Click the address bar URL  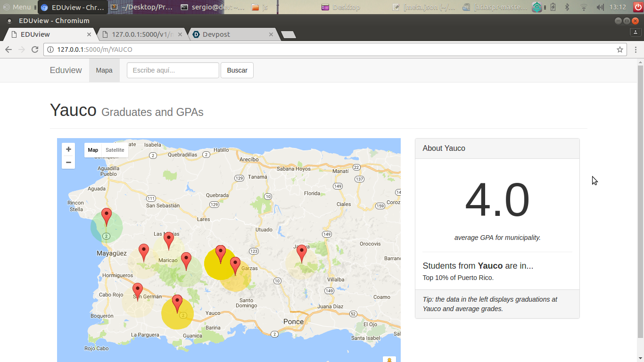[95, 49]
